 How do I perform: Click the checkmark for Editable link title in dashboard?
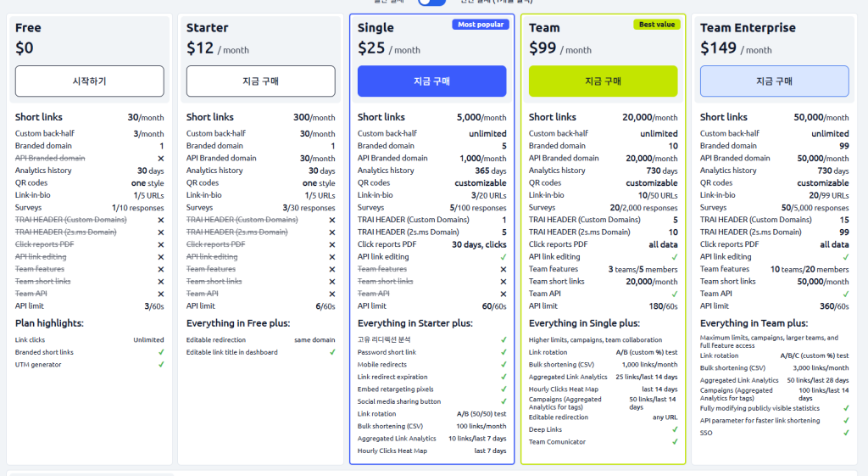332,352
